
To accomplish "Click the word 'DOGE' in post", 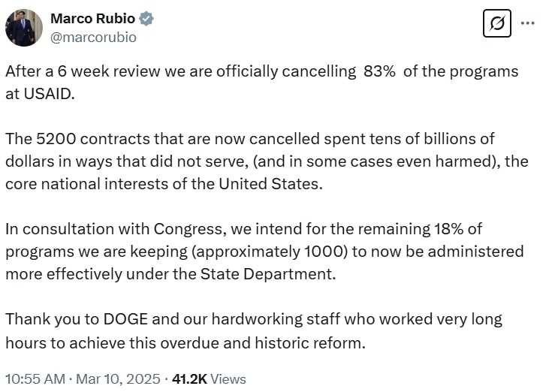I will coord(125,319).
